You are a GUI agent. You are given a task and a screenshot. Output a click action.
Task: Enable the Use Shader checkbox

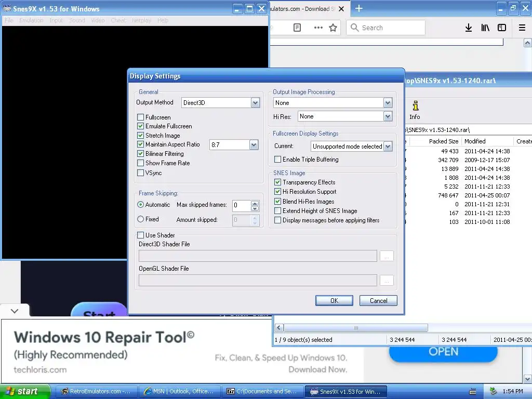click(x=140, y=235)
